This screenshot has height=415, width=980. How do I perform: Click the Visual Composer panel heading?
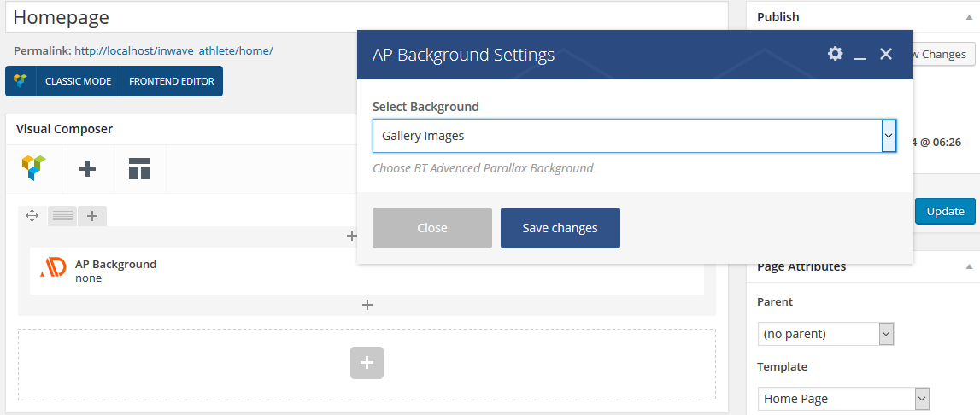pyautogui.click(x=64, y=130)
